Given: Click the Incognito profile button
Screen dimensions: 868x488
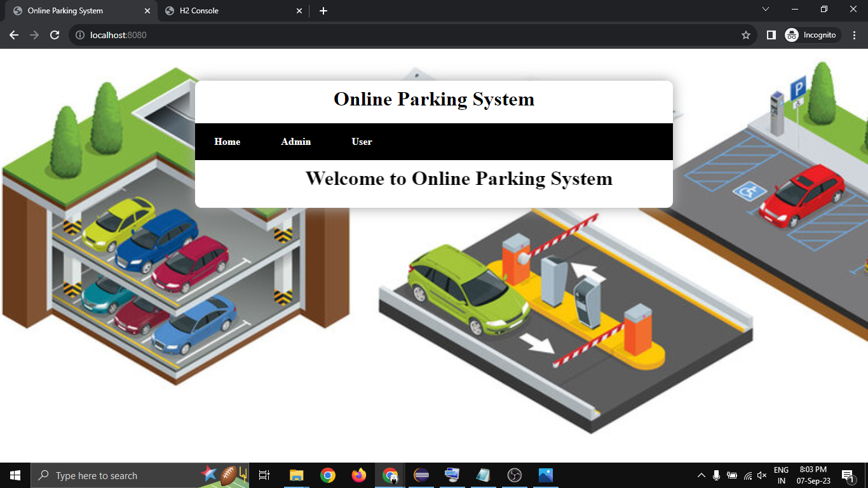Looking at the screenshot, I should (813, 35).
